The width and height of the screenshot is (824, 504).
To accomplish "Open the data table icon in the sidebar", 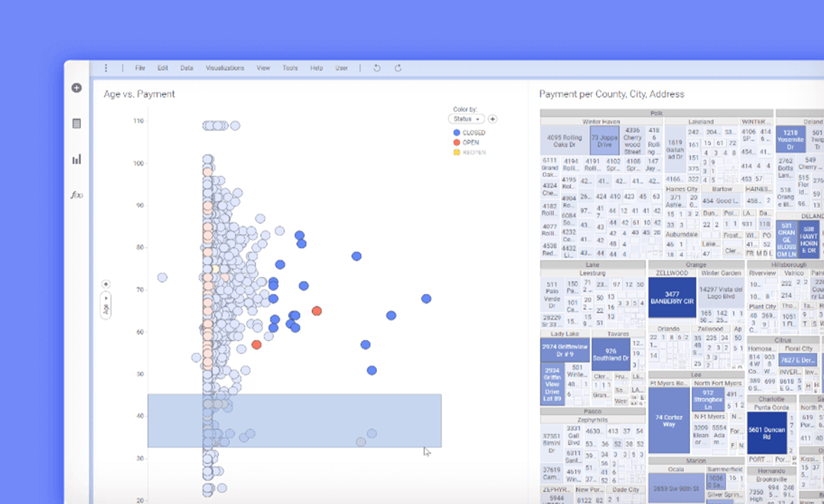I will [x=76, y=124].
